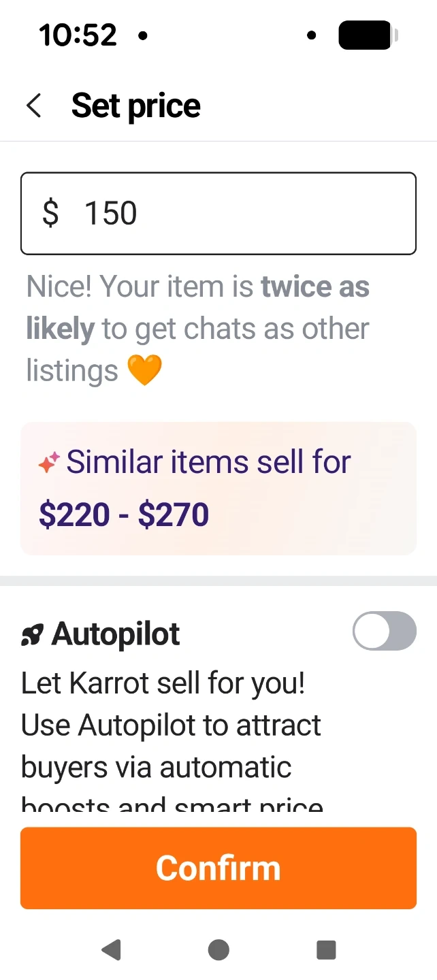Tap the Similar items sell for card

click(218, 488)
